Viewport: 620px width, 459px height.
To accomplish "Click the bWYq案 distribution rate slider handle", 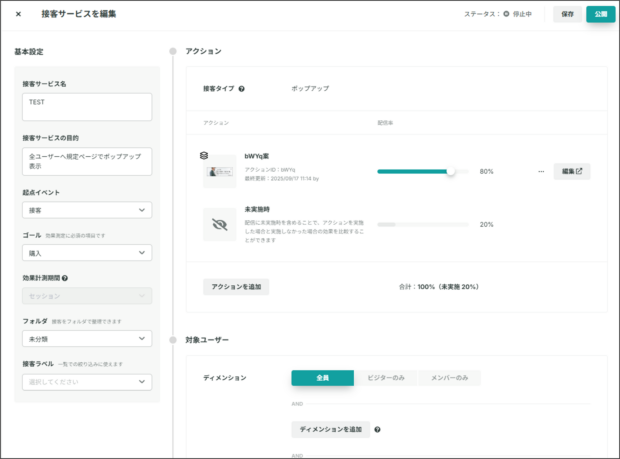I will pos(451,172).
